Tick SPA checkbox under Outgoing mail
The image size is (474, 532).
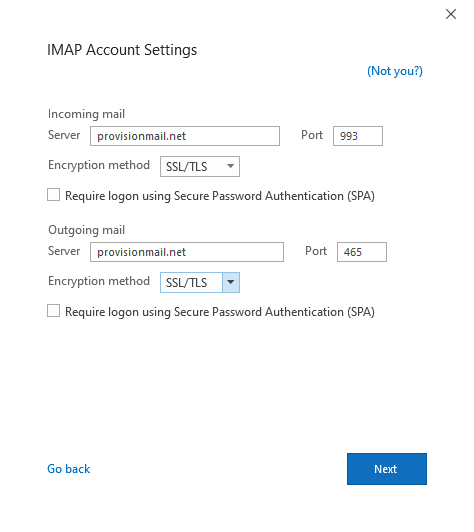point(54,311)
